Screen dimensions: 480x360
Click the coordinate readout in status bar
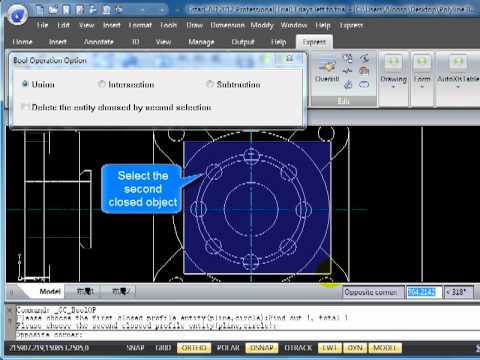(x=49, y=348)
